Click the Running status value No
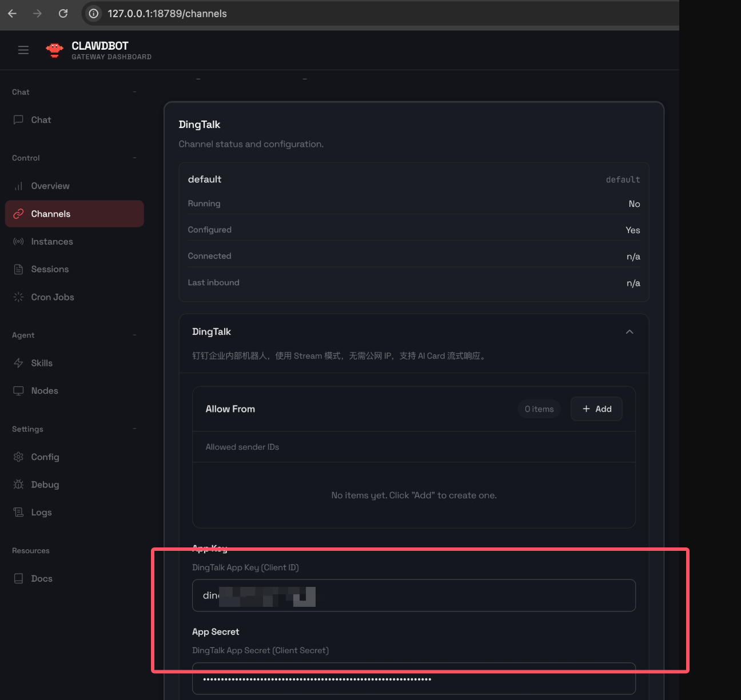741x700 pixels. point(634,204)
